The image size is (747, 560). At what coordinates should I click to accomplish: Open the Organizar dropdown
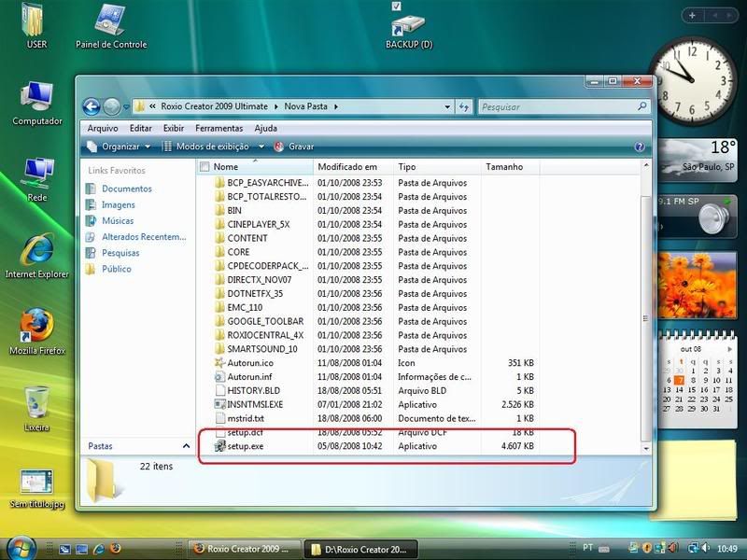coord(119,147)
